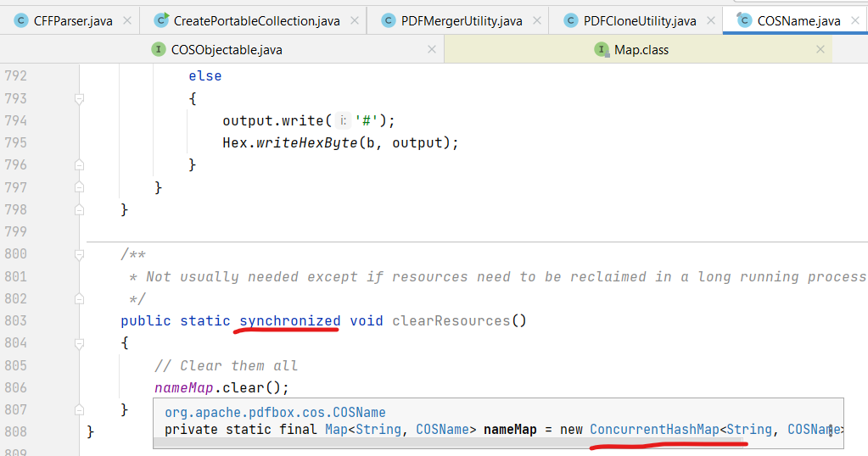
Task: Click the void keyword on line 803
Action: coord(366,321)
